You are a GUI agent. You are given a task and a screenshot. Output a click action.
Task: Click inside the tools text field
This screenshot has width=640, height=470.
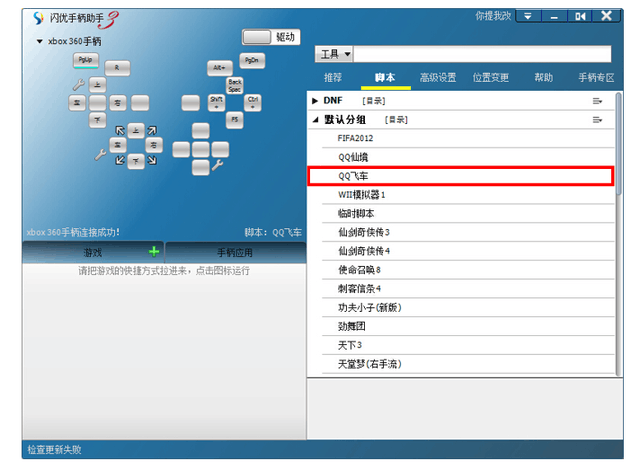(482, 54)
